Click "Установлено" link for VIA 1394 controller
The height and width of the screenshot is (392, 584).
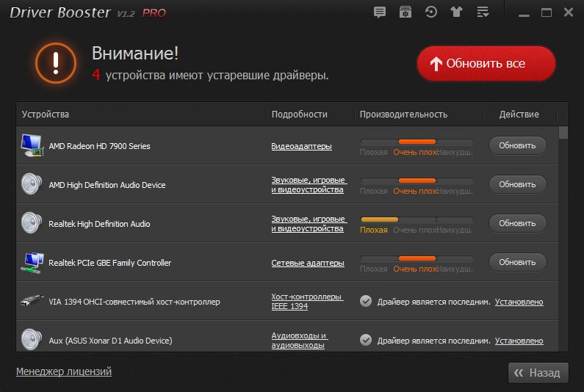click(x=519, y=302)
